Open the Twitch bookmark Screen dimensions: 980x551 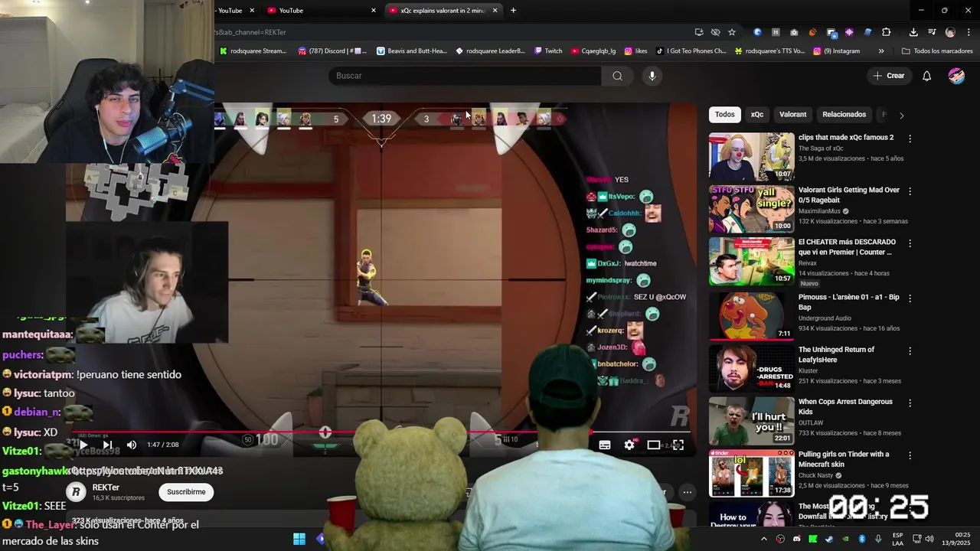coord(547,51)
